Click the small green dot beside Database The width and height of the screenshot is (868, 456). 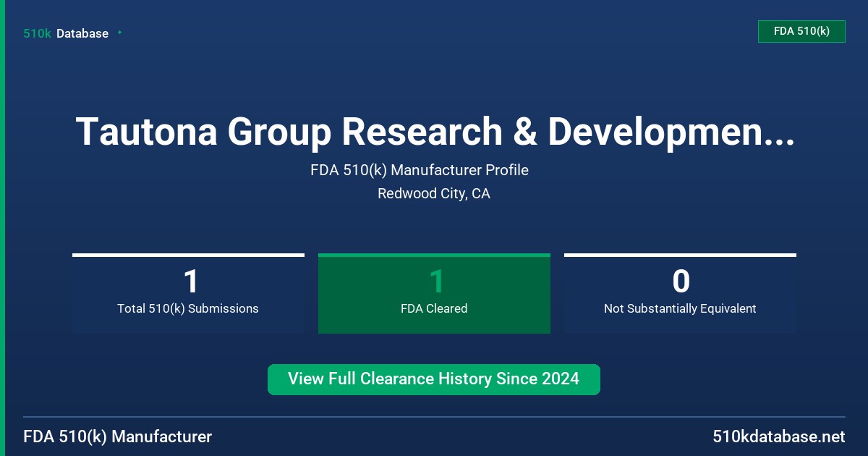pyautogui.click(x=119, y=33)
